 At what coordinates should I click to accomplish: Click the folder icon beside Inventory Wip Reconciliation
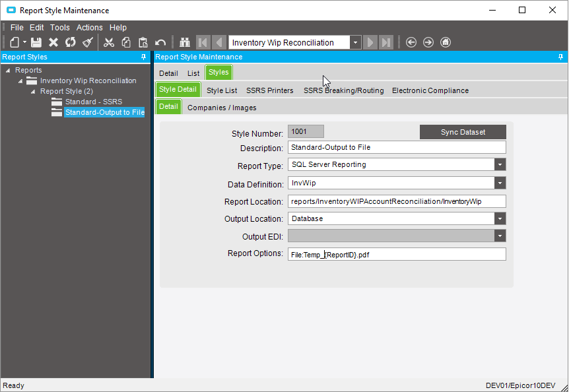pyautogui.click(x=32, y=81)
